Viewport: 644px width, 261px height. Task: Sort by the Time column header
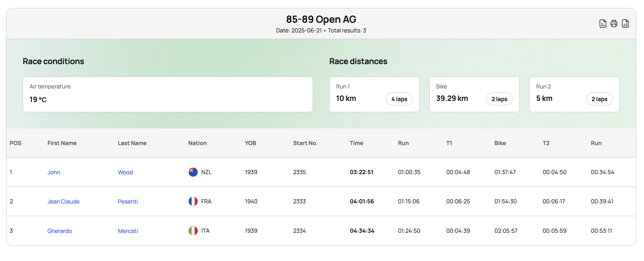click(356, 143)
